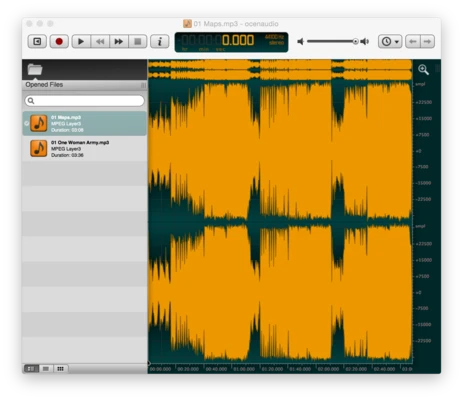463x400 pixels.
Task: Click the folder icon above Opened Files
Action: click(35, 69)
